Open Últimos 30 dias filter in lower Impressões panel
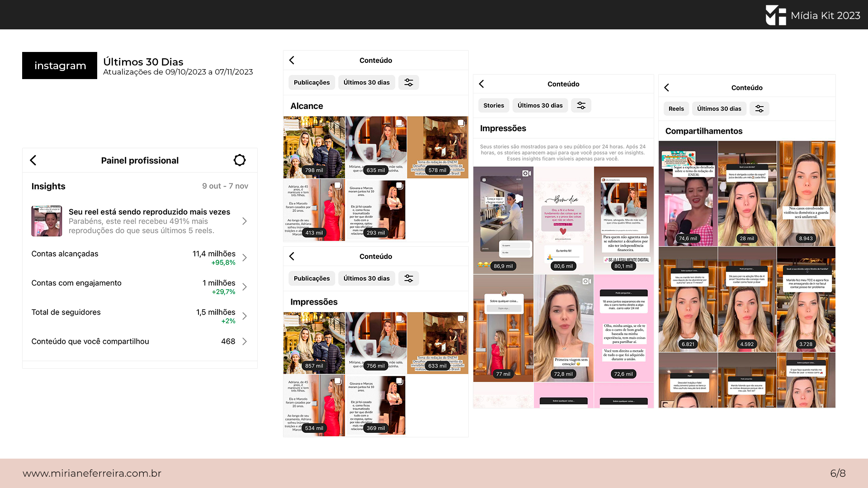The width and height of the screenshot is (868, 488). click(x=367, y=278)
